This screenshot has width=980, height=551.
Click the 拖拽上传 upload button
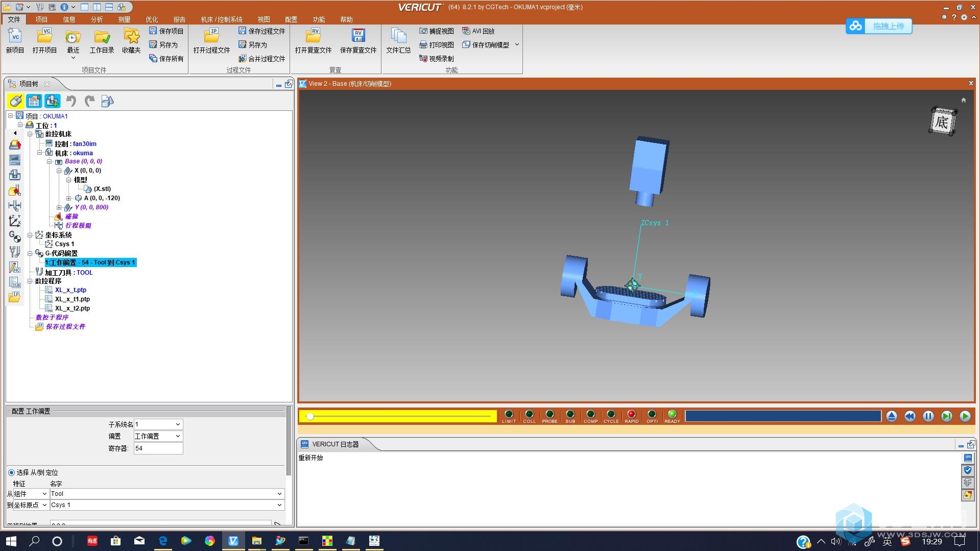(879, 26)
